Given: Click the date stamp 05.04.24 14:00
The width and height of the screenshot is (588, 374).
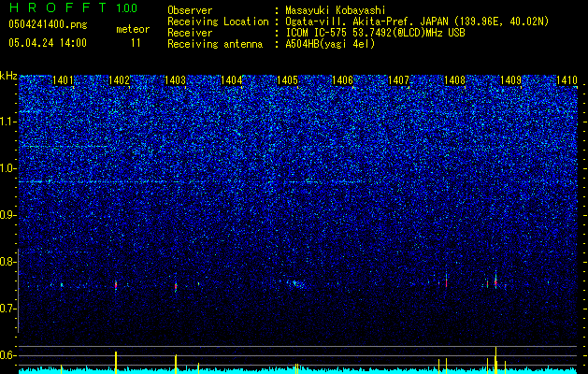Looking at the screenshot, I should (x=48, y=43).
